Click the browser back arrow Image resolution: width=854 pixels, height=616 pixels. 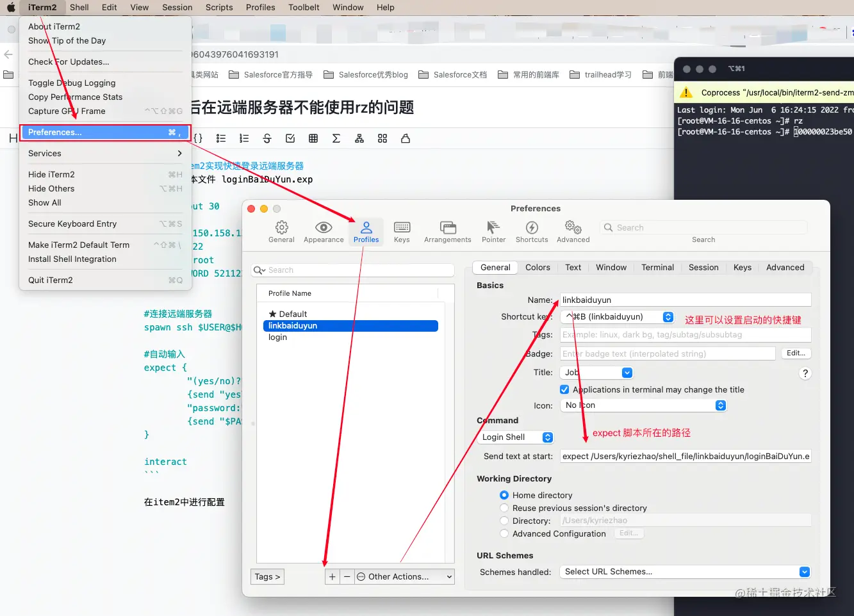(x=8, y=54)
